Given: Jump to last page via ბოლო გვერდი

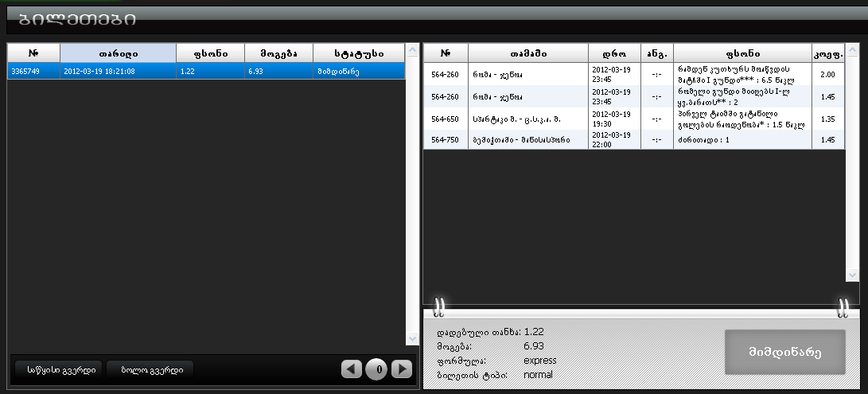Looking at the screenshot, I should point(150,369).
